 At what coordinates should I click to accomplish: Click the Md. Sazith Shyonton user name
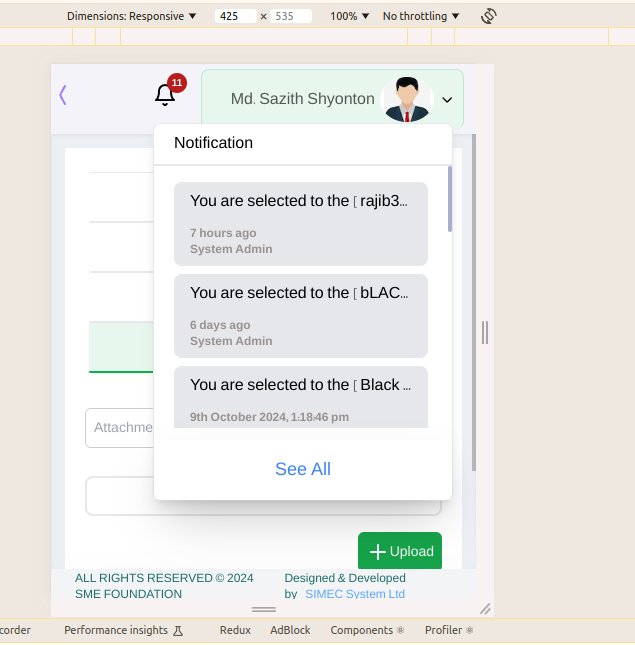tap(302, 99)
